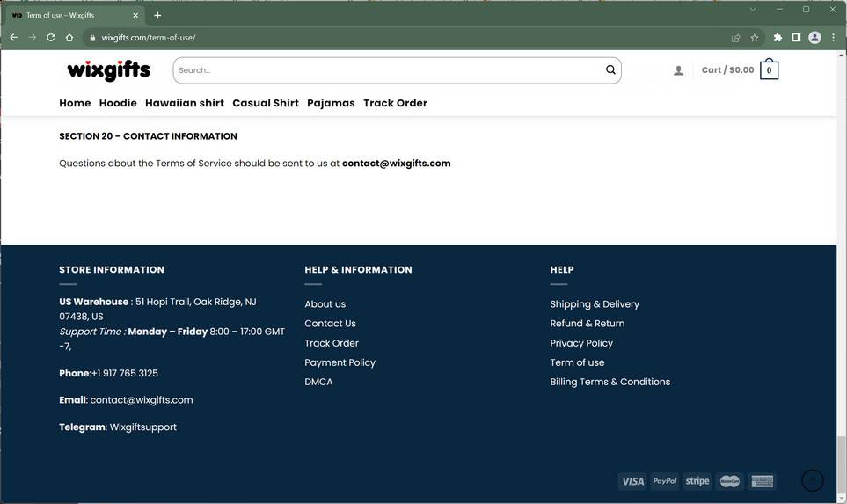Open the Hawaiian shirt menu item
This screenshot has height=504, width=847.
(x=185, y=103)
